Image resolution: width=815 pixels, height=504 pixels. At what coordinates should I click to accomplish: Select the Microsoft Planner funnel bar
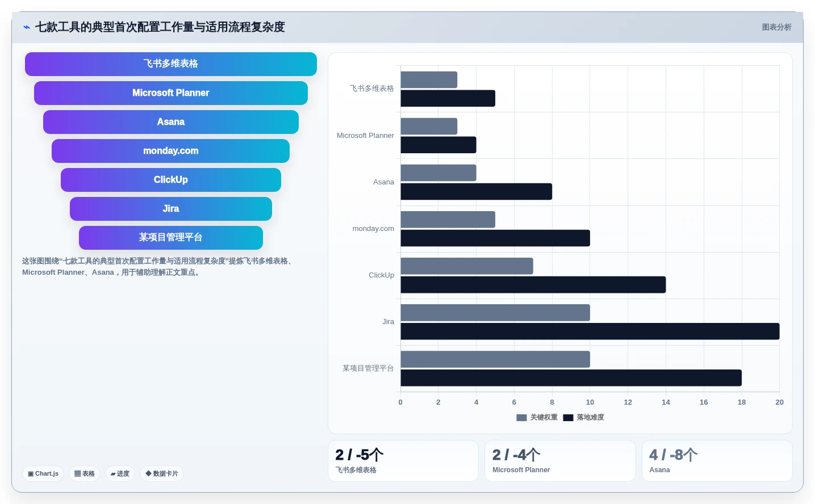(x=171, y=93)
